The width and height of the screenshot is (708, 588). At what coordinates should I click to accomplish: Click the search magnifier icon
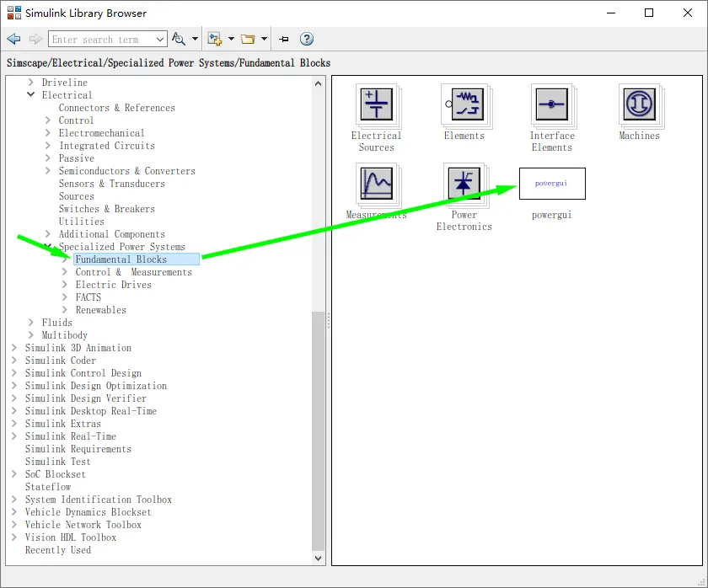click(x=179, y=40)
